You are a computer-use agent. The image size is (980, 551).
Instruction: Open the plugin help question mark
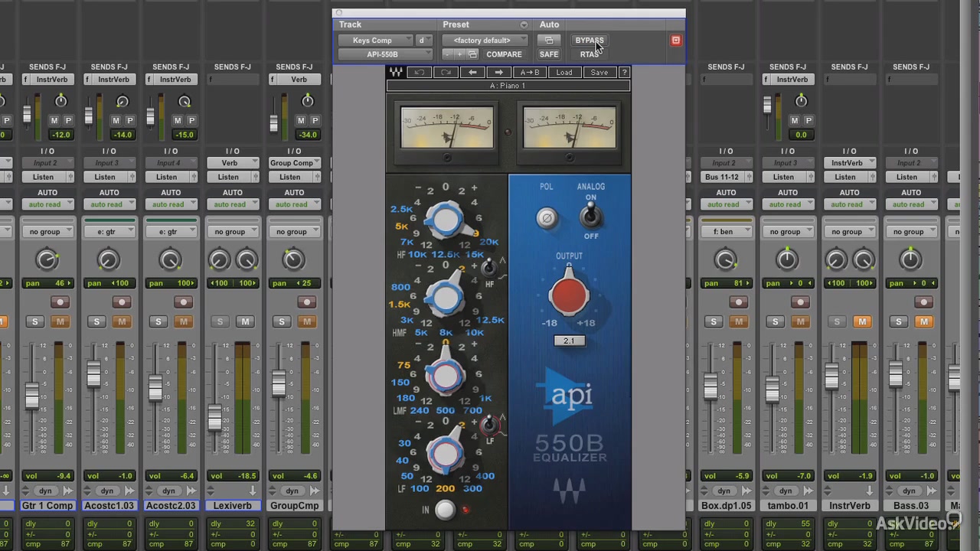tap(624, 73)
